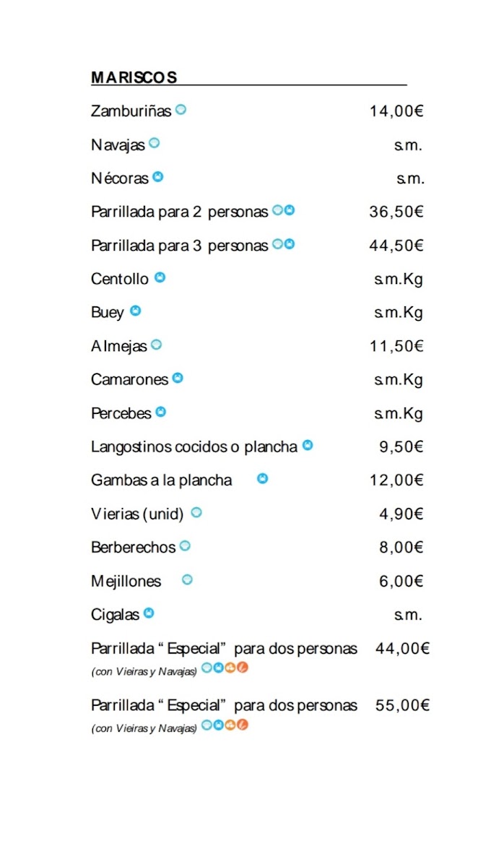Select the Parrillada para 3 personas item

pyautogui.click(x=179, y=246)
